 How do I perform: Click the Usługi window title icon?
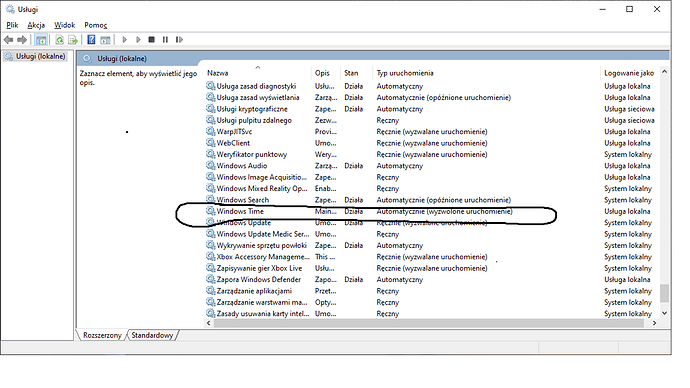click(x=10, y=9)
